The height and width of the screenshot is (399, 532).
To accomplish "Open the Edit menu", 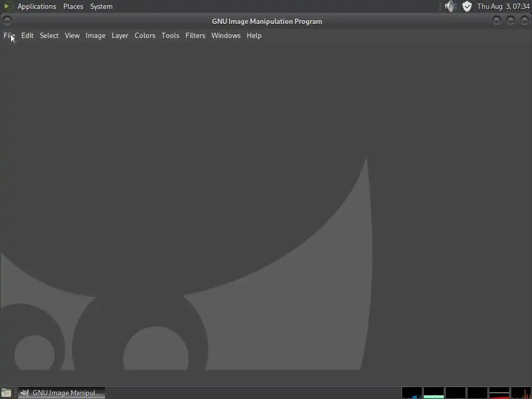I will (27, 35).
